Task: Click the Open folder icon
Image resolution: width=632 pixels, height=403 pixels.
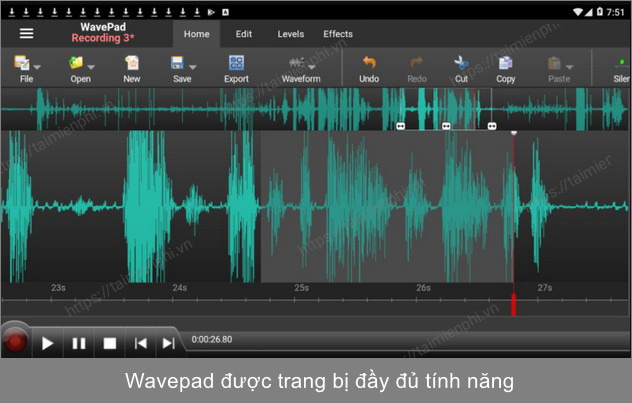Action: point(76,63)
